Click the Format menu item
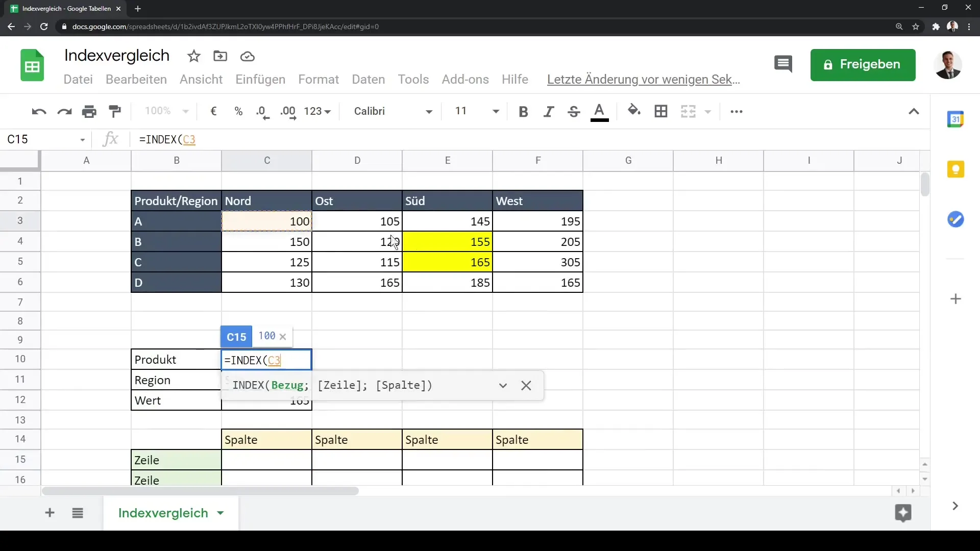980x551 pixels. click(318, 79)
